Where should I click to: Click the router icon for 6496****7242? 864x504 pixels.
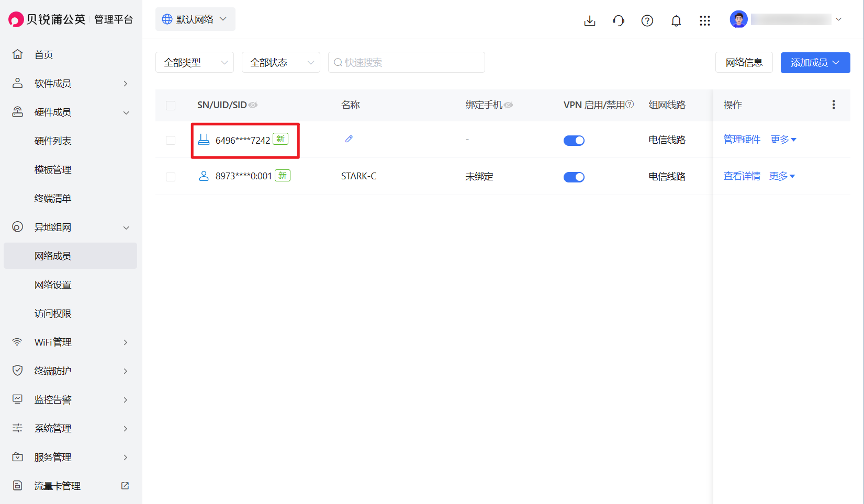(x=204, y=140)
